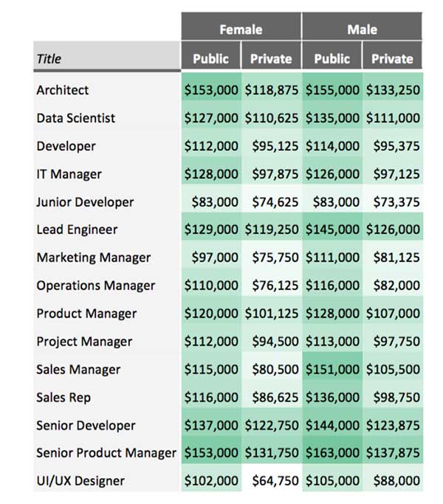Click the UI/UX Designer row label

tap(80, 481)
